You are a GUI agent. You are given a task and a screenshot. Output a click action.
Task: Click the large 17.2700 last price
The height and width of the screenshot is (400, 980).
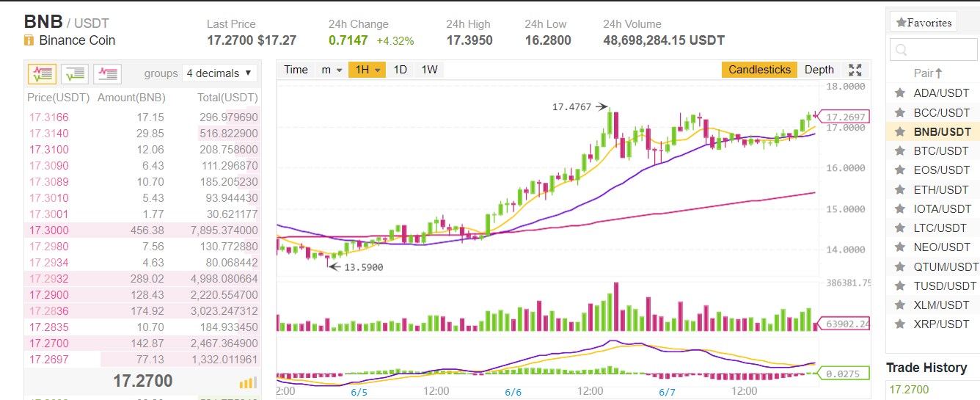point(143,381)
